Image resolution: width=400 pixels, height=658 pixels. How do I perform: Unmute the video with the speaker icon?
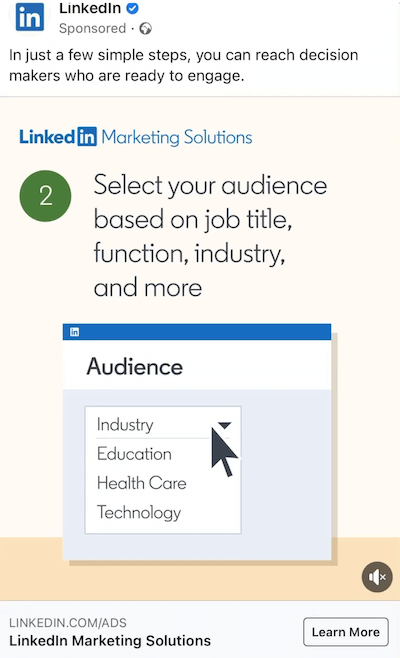point(377,577)
